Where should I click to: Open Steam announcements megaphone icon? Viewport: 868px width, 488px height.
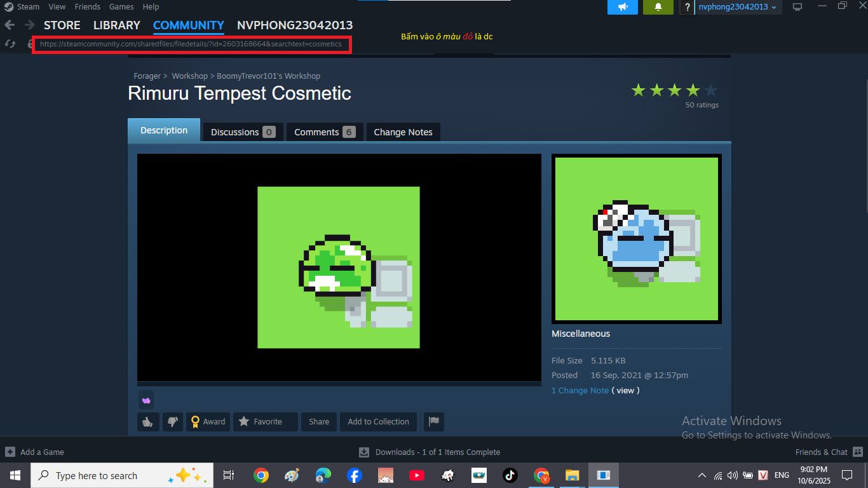[622, 7]
